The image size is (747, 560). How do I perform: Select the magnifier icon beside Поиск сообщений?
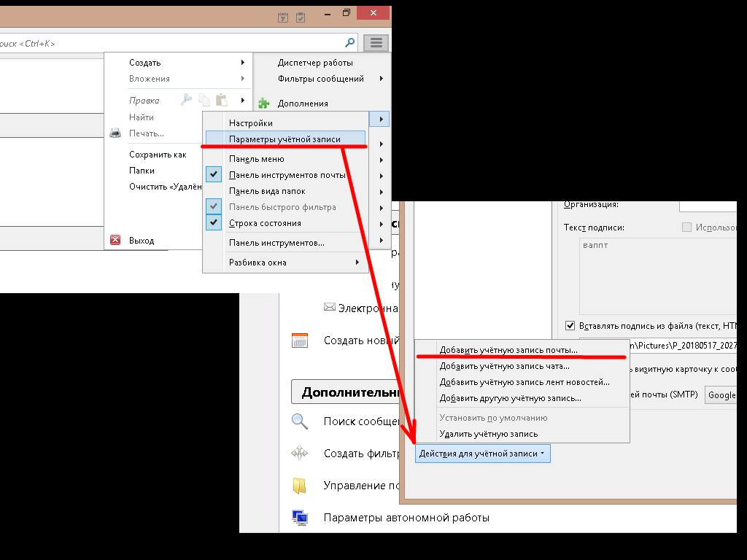point(298,421)
